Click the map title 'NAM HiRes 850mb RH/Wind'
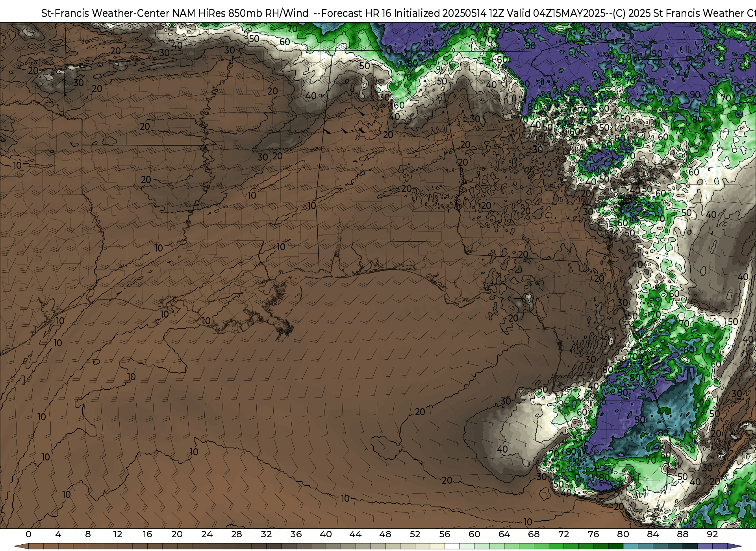The image size is (756, 551). click(241, 13)
